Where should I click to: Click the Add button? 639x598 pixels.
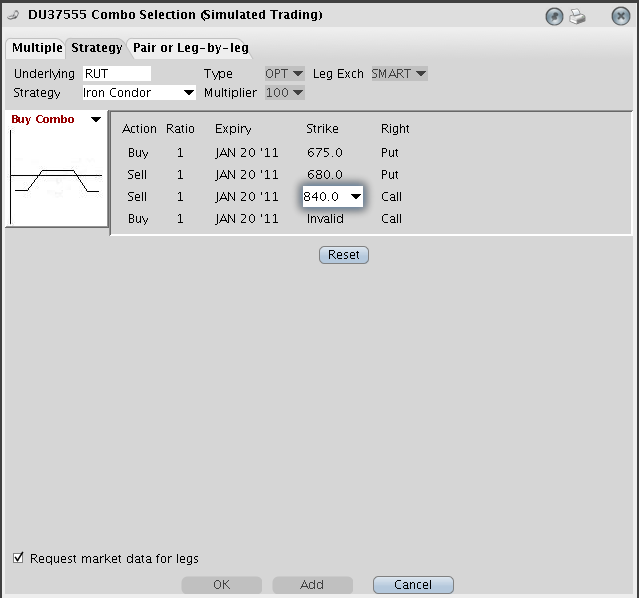click(312, 585)
